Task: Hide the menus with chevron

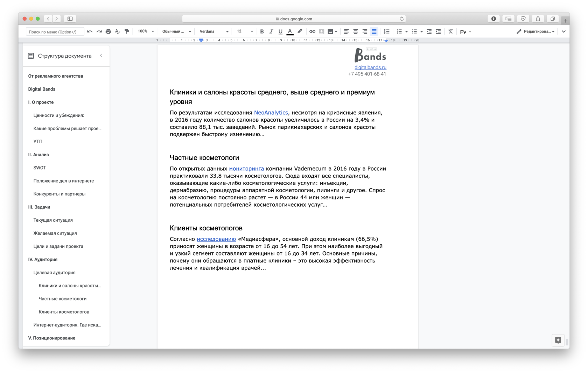Action: 563,31
